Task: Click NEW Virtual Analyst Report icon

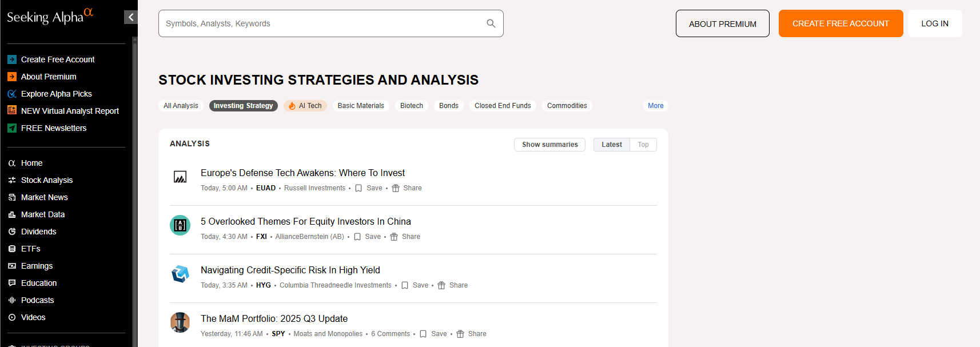Action: pos(12,110)
